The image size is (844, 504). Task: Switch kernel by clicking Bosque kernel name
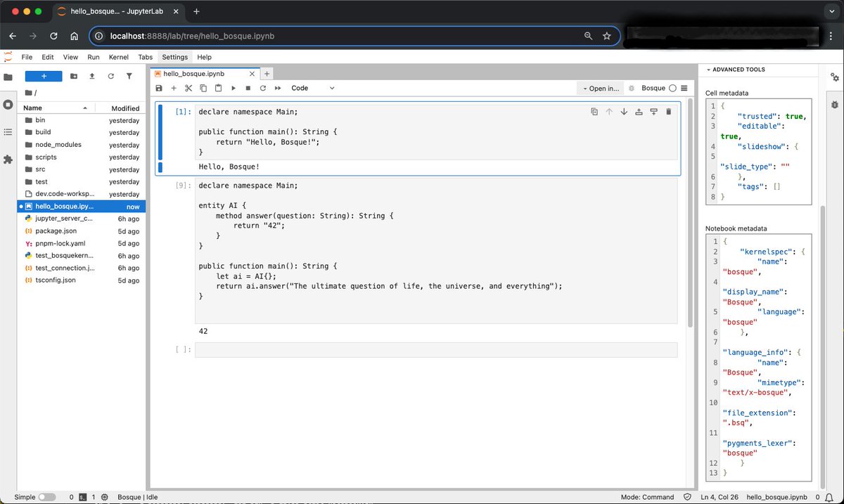pos(653,88)
